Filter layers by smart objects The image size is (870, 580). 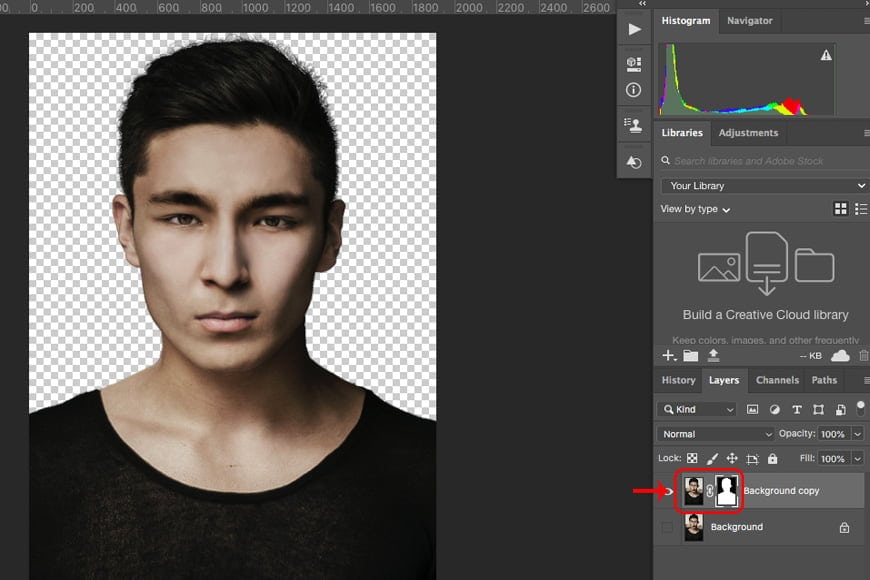pyautogui.click(x=841, y=410)
